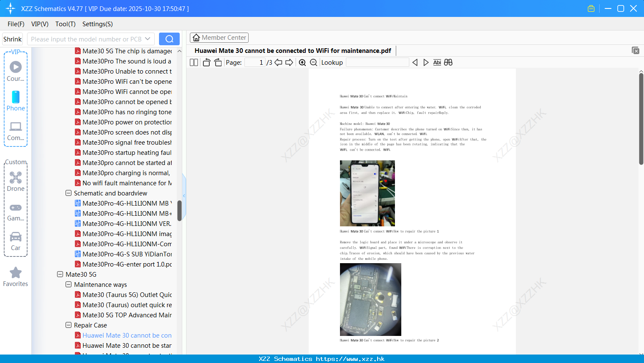The height and width of the screenshot is (363, 644).
Task: Click the toolbox icon in title bar
Action: (591, 8)
